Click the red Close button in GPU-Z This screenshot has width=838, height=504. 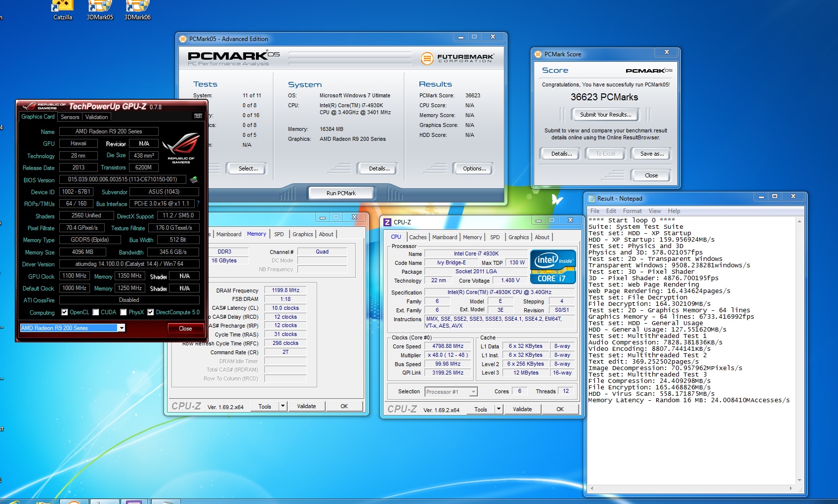185,329
